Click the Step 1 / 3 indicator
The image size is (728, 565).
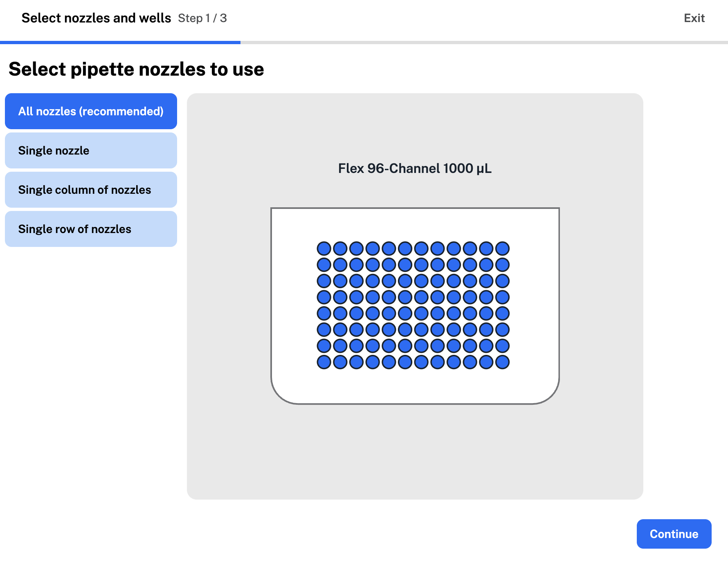(202, 18)
